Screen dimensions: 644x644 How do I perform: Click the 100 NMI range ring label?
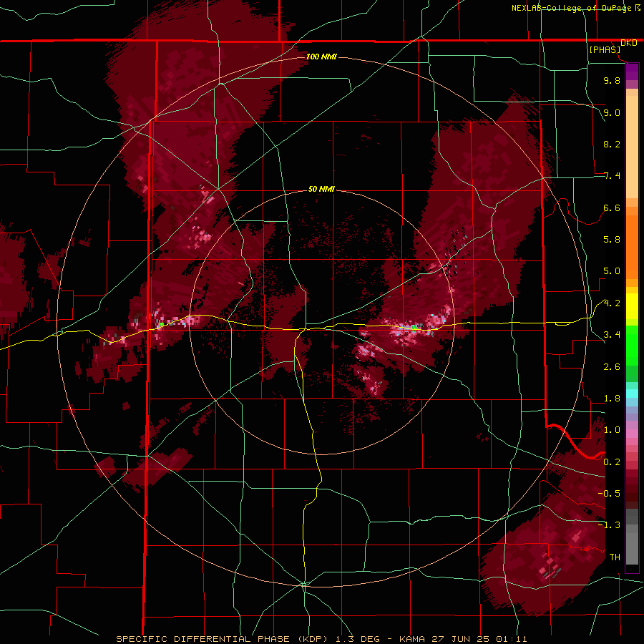coord(321,57)
